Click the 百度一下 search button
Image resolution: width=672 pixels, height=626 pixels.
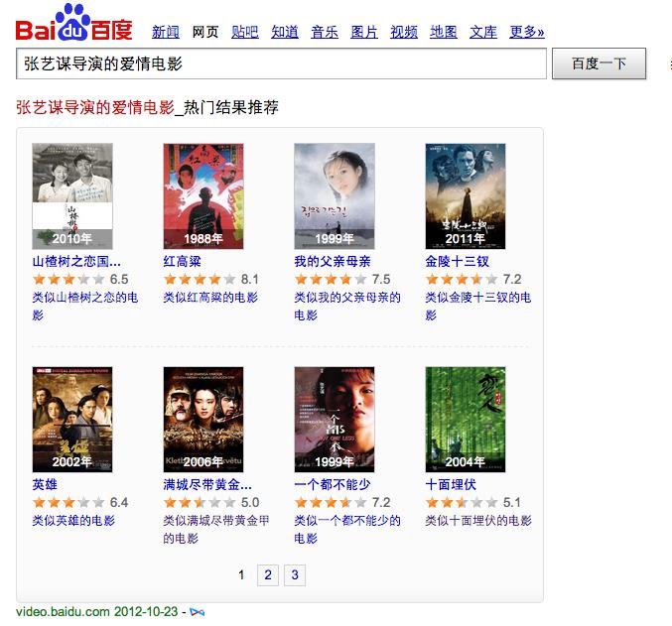(x=599, y=63)
